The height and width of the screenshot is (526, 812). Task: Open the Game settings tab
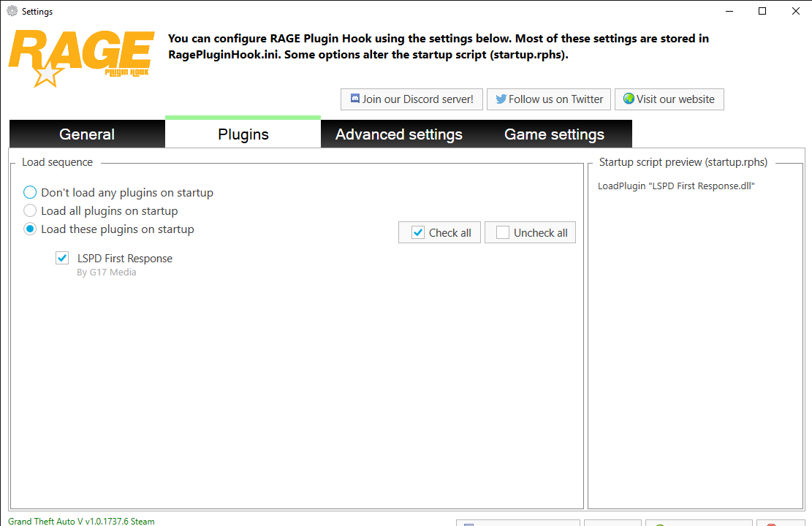pyautogui.click(x=554, y=134)
